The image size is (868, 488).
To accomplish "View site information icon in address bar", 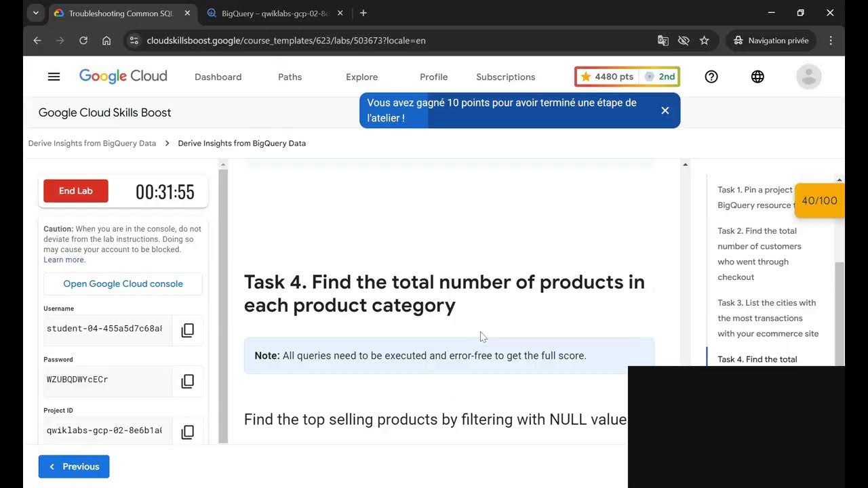I will 134,41.
